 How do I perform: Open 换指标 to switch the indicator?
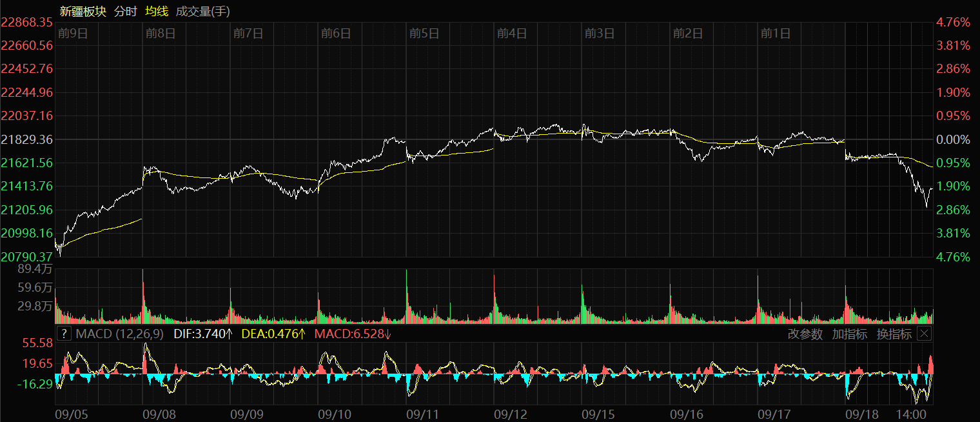pyautogui.click(x=894, y=334)
